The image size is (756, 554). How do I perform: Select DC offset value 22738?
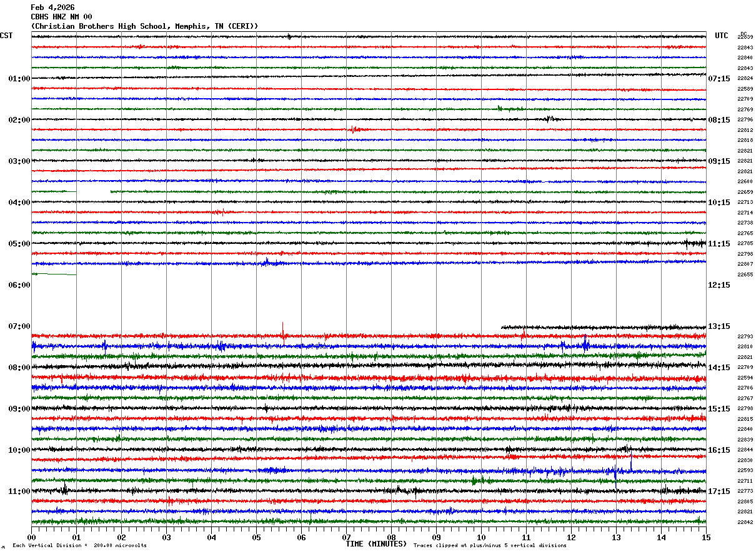tap(745, 223)
